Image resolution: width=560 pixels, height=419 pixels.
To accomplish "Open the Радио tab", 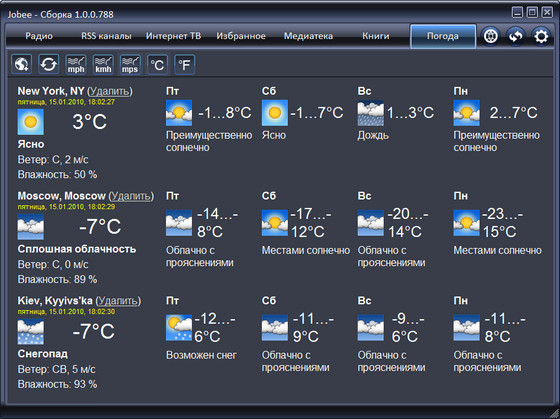I will tap(39, 36).
